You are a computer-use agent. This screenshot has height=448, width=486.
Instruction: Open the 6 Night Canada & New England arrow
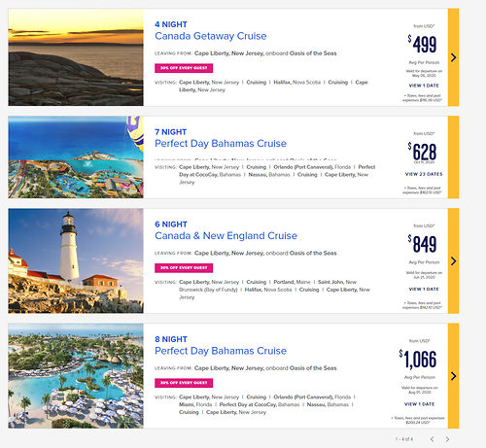[453, 260]
